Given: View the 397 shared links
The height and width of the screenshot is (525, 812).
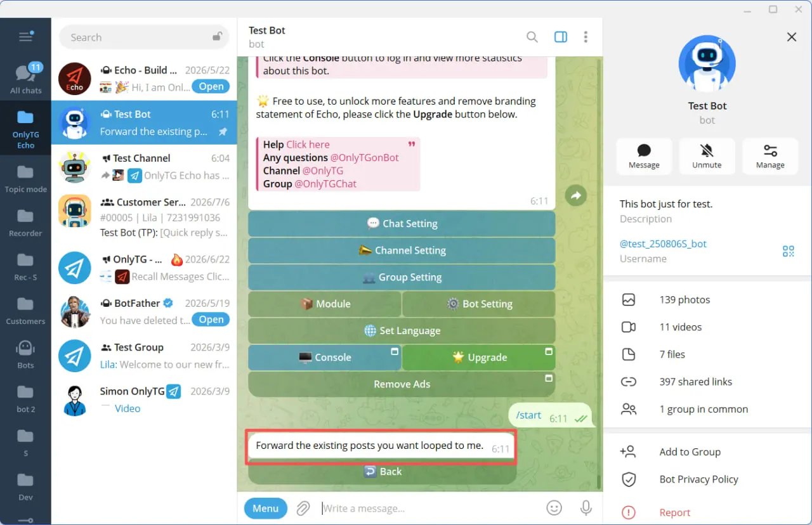Looking at the screenshot, I should 707,382.
